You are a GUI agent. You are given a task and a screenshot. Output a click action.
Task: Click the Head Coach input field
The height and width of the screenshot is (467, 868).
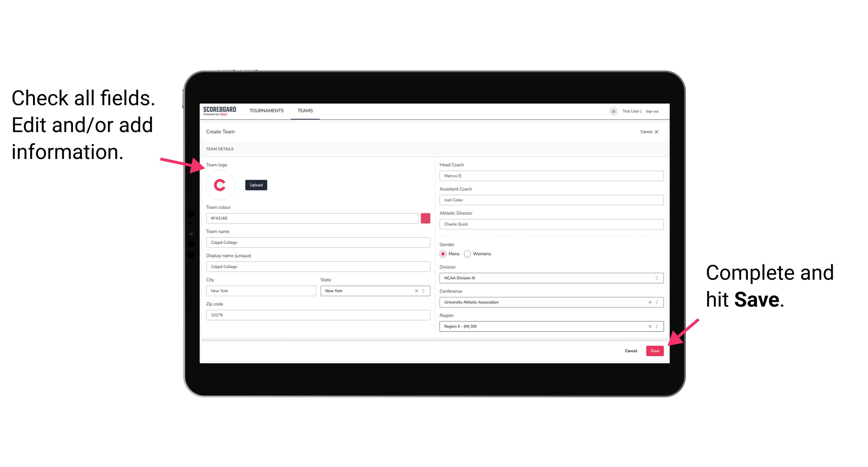(550, 175)
